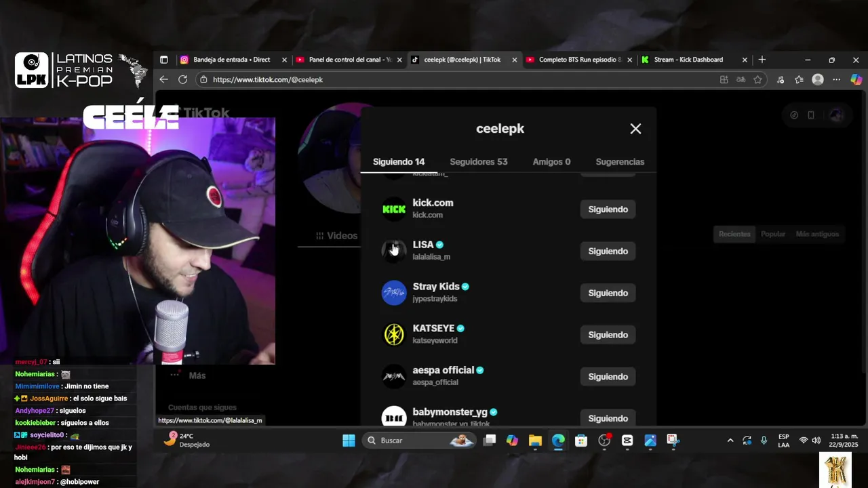Open the kick.com account name
This screenshot has width=868, height=488.
click(x=433, y=203)
